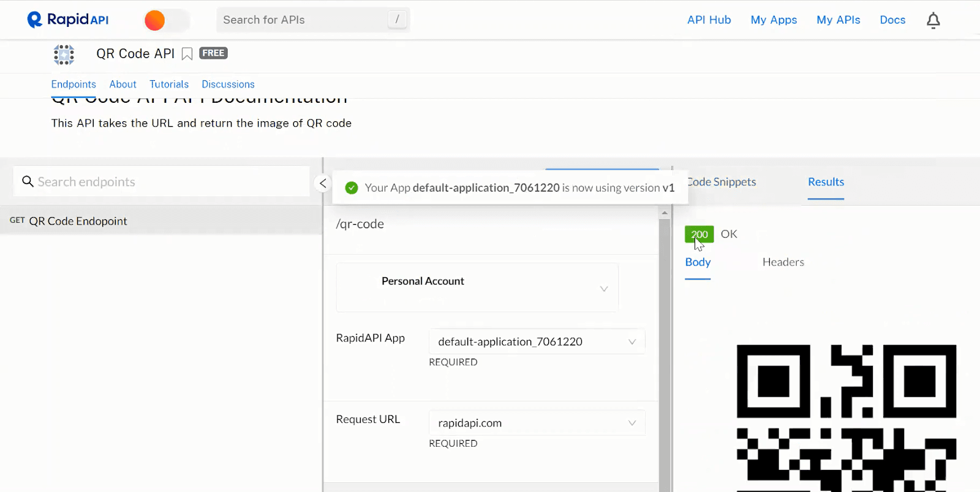Open the Docs link
The height and width of the screenshot is (492, 980).
(x=892, y=20)
